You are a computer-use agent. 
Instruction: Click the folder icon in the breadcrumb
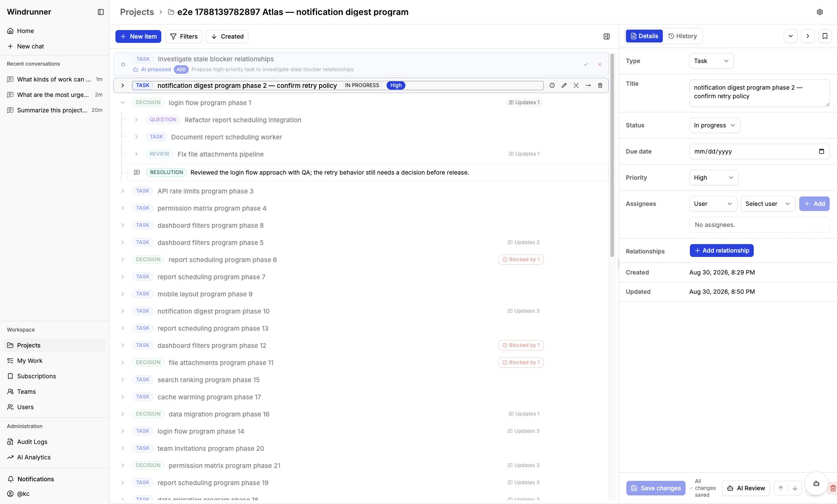[x=171, y=12]
